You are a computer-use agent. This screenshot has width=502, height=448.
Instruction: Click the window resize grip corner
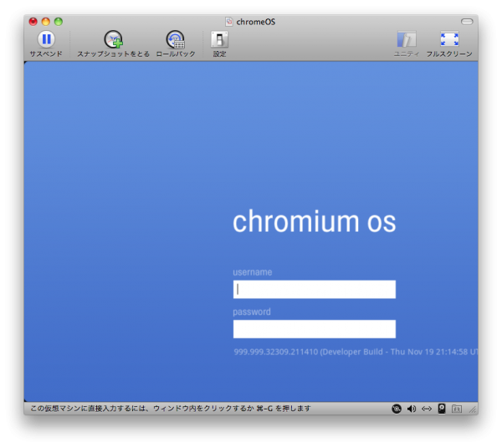point(473,409)
